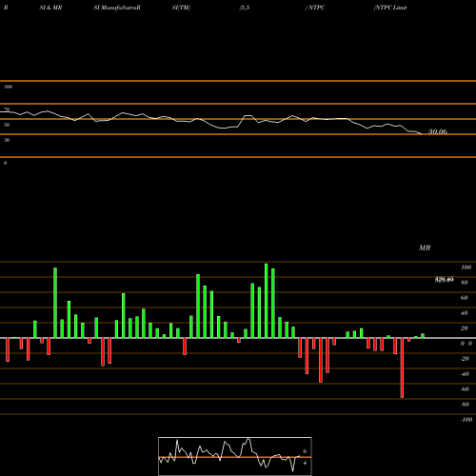Image resolution: width=476 pixels, height=476 pixels.
Task: Click the '50' level label on RSI chart
Action: (7, 125)
